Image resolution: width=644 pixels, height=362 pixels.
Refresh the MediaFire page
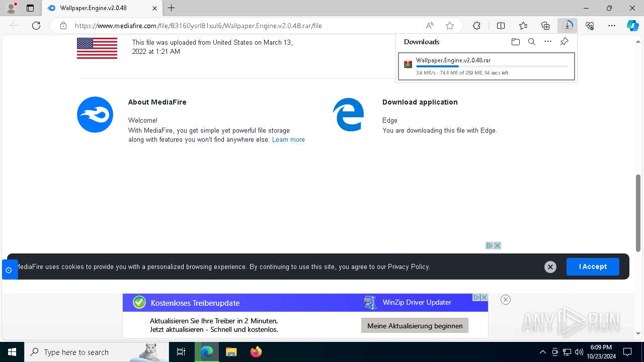[36, 26]
